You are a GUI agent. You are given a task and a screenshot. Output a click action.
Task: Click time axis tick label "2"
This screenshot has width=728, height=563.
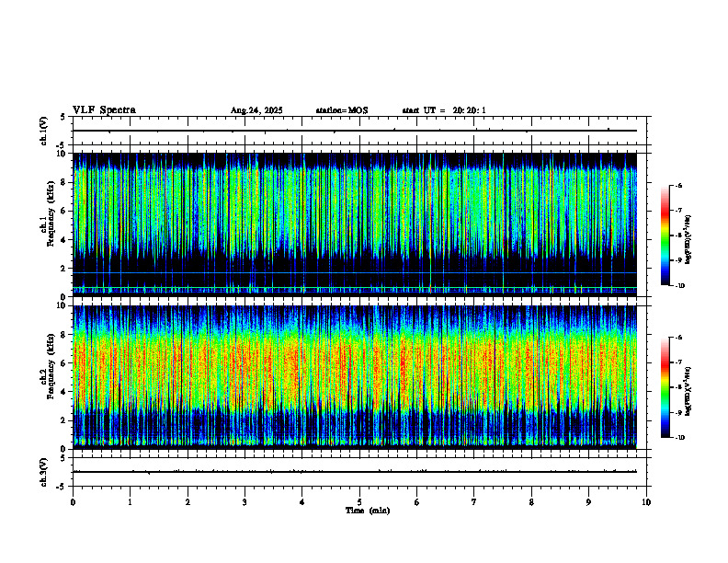tap(188, 502)
